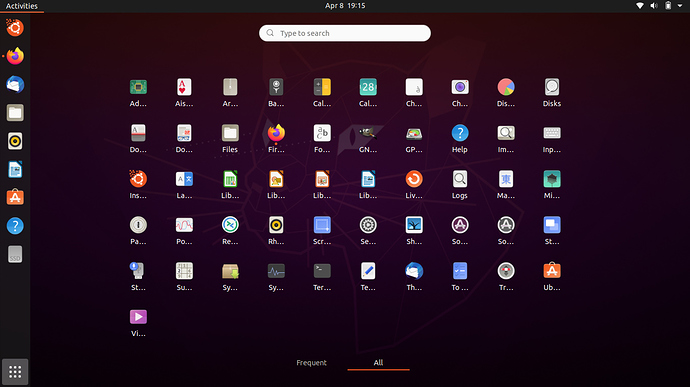Launch the Image Viewer app
Screen dimensions: 690x387
506,133
